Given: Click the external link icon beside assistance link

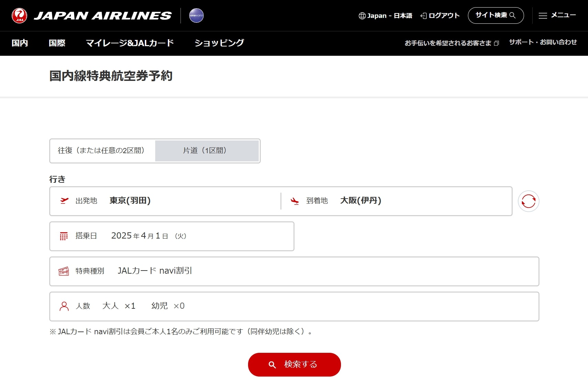Looking at the screenshot, I should click(x=496, y=43).
